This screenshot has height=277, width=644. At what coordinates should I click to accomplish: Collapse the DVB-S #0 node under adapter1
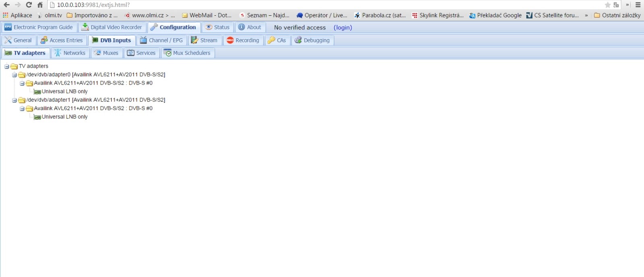pos(22,109)
